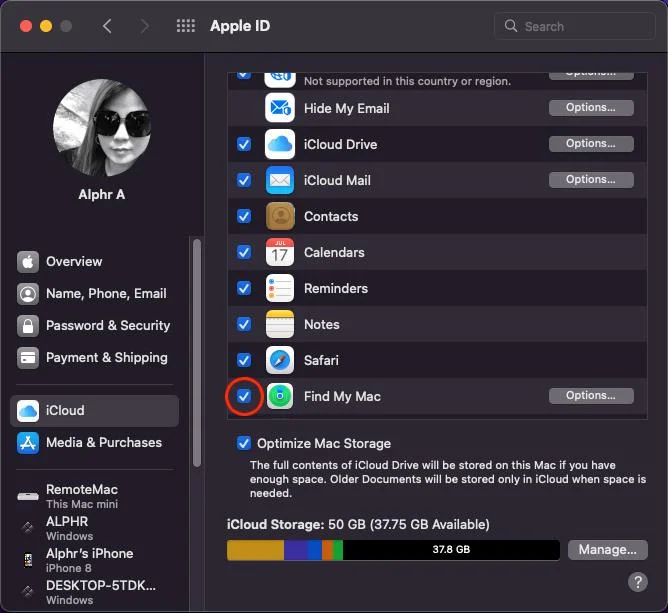668x613 pixels.
Task: Open Options for Find My Mac
Action: [591, 395]
